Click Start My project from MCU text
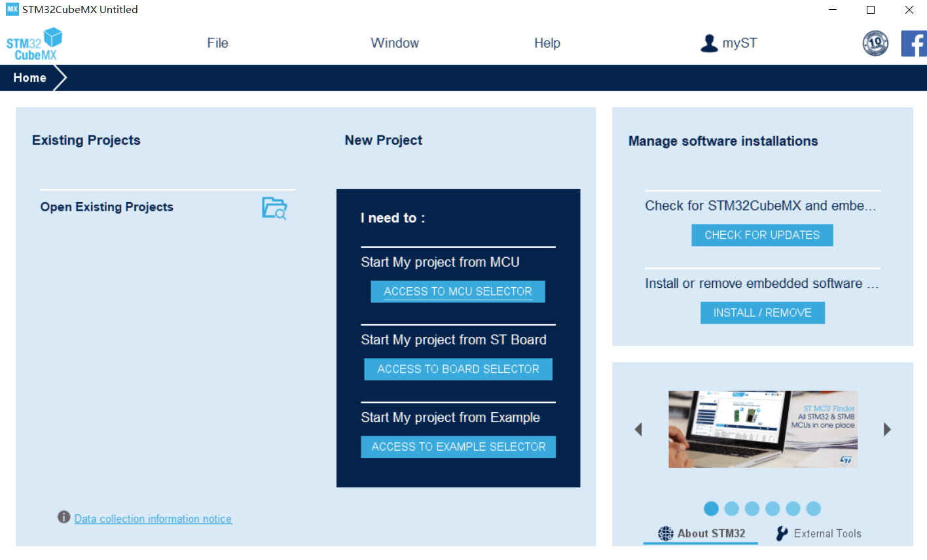The image size is (927, 560). pyautogui.click(x=441, y=262)
